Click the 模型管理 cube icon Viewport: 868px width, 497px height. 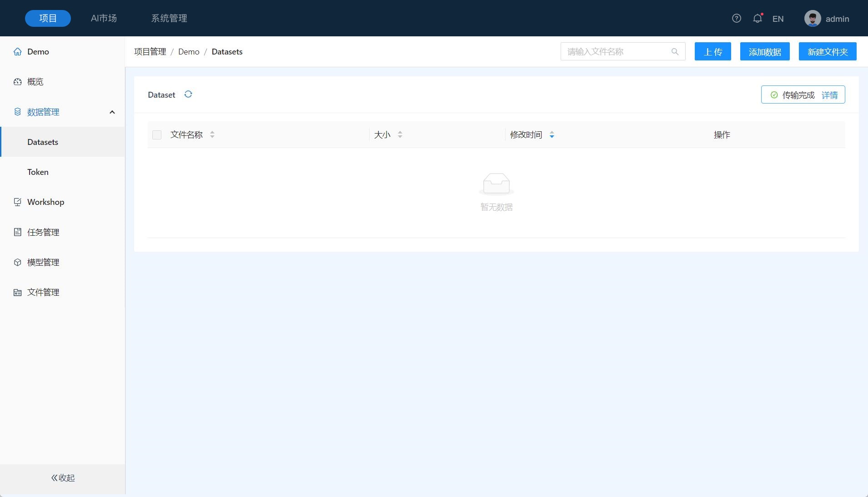(x=18, y=262)
